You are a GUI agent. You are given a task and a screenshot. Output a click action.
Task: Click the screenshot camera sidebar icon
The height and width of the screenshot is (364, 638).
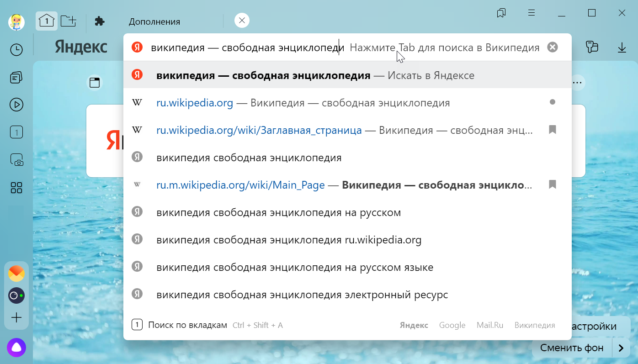pos(16,160)
